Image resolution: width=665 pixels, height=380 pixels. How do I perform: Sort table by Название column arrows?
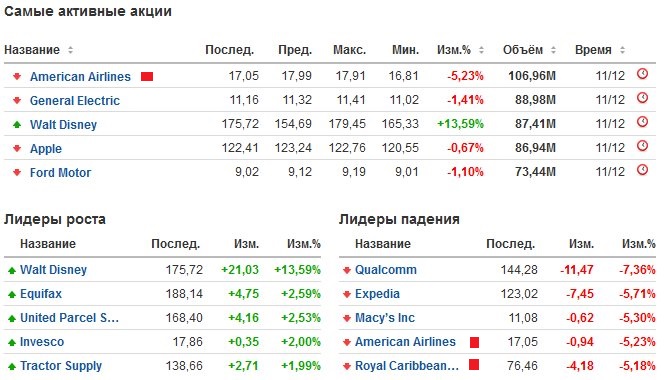pos(70,50)
